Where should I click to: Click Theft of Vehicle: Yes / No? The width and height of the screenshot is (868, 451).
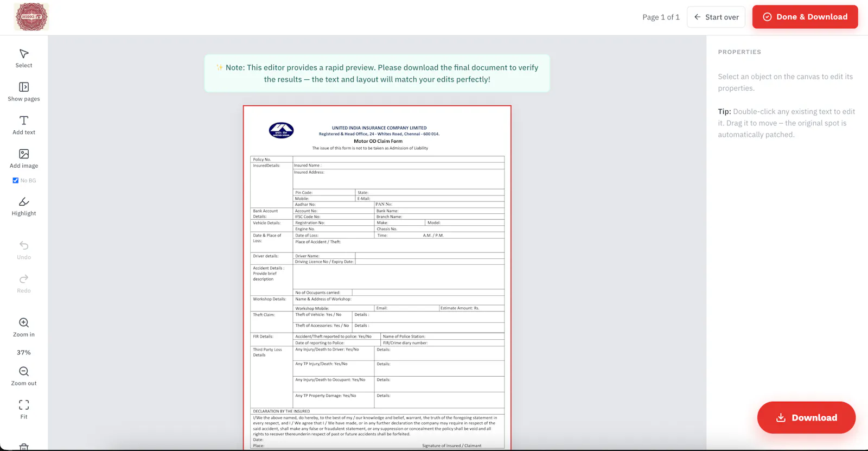(318, 315)
